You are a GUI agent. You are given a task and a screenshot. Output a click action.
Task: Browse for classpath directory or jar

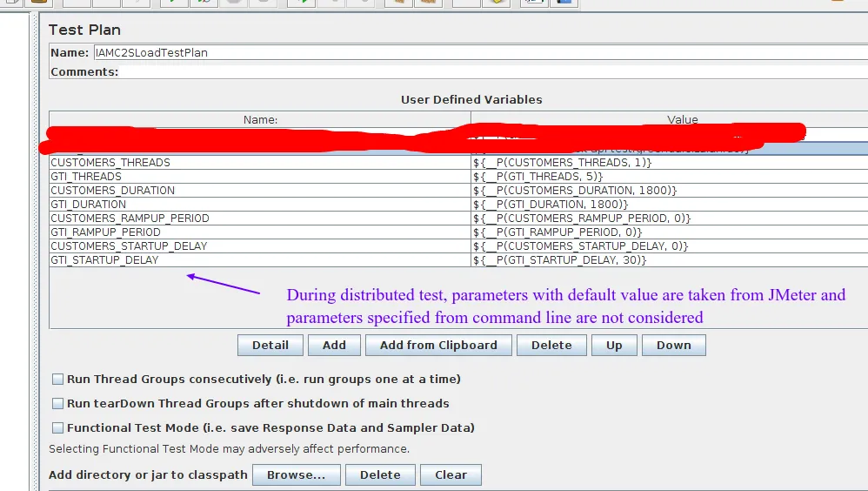click(297, 475)
